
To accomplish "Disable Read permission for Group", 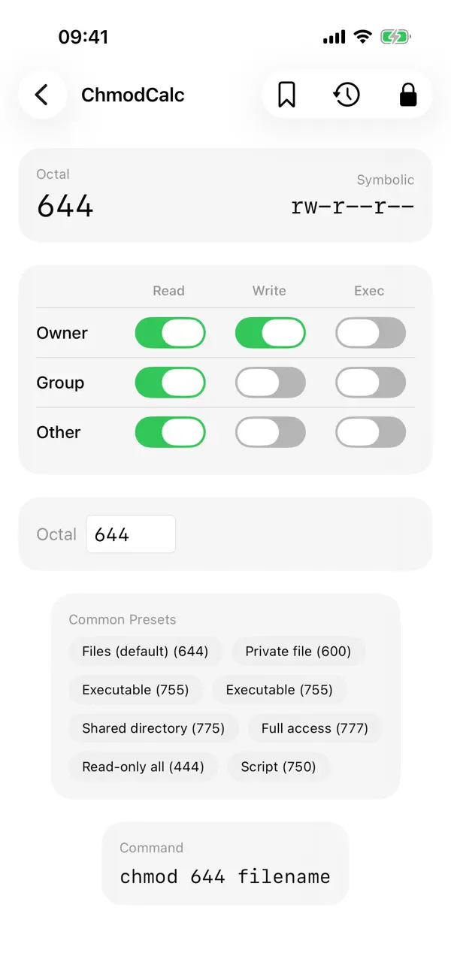I will point(170,383).
